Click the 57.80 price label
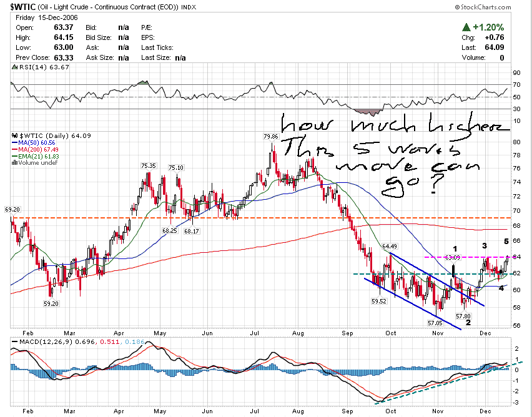Viewport: 532px width, 417px height. pos(463,316)
